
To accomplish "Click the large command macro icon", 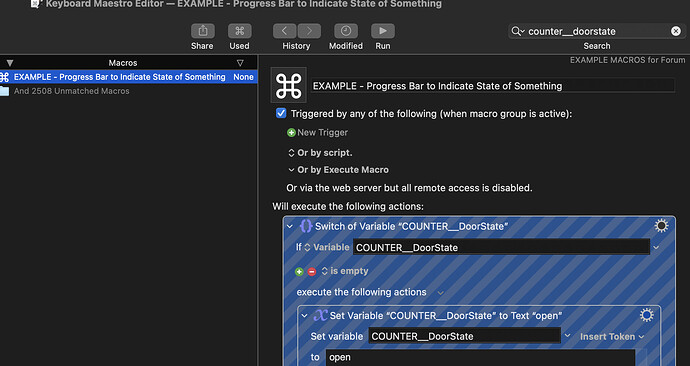I will (x=289, y=85).
